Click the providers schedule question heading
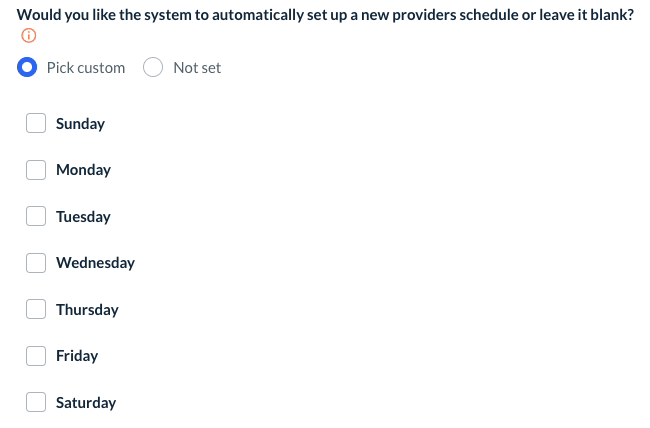This screenshot has width=650, height=428. [325, 15]
